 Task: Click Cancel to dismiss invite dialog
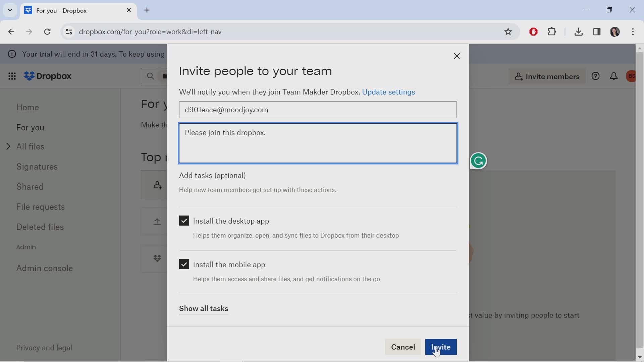403,347
